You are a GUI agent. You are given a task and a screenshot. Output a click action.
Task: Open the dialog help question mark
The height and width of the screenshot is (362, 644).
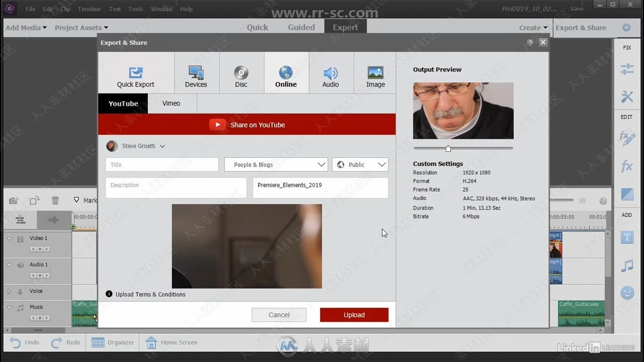[x=530, y=43]
